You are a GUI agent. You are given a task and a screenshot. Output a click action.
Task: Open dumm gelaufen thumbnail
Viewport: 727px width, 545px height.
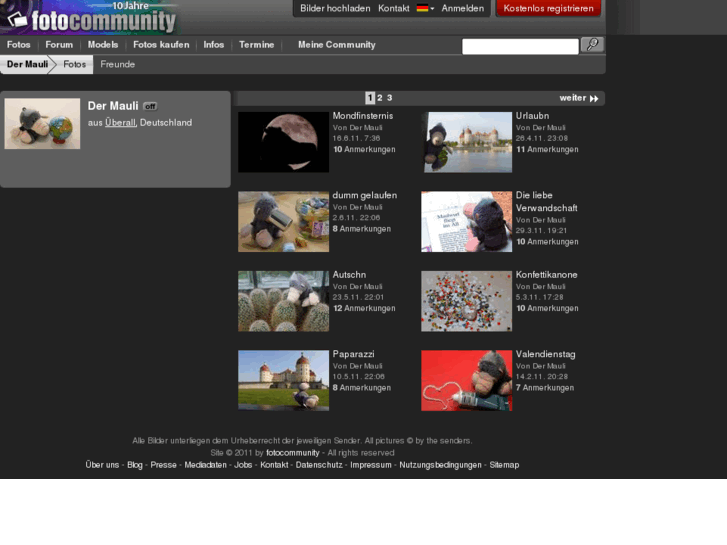[x=283, y=222]
